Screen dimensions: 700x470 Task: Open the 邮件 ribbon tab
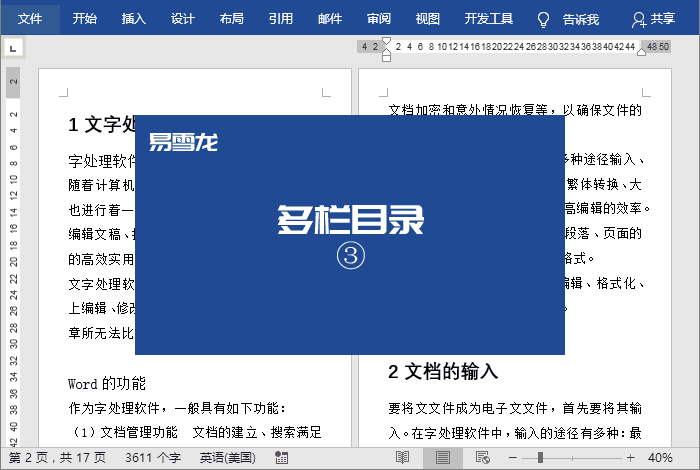click(x=330, y=19)
